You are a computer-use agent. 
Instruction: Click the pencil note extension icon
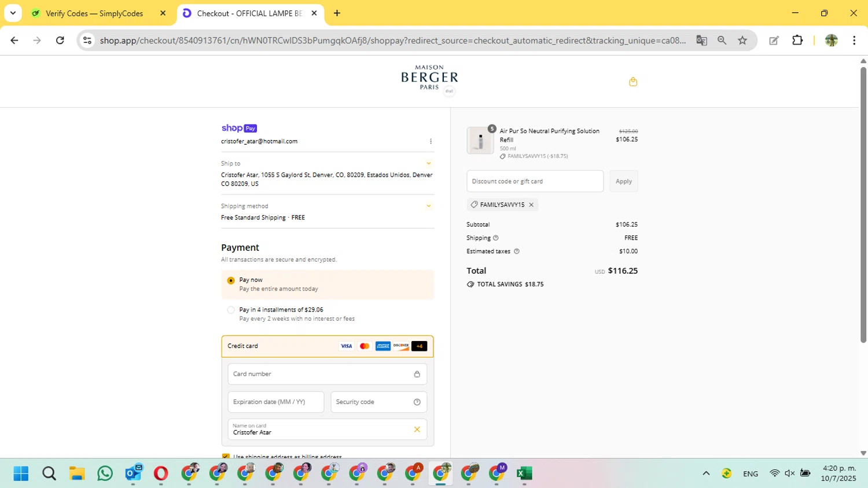(x=774, y=41)
